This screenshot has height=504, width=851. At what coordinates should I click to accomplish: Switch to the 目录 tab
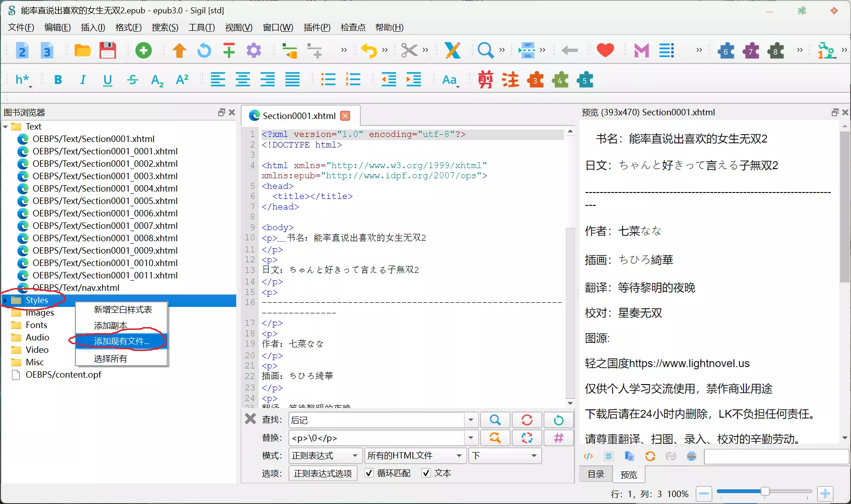coord(596,474)
